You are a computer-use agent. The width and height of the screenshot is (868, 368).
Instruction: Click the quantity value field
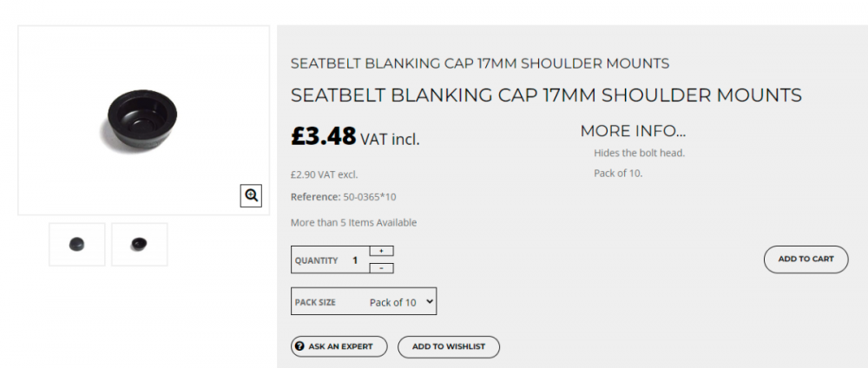pos(355,260)
